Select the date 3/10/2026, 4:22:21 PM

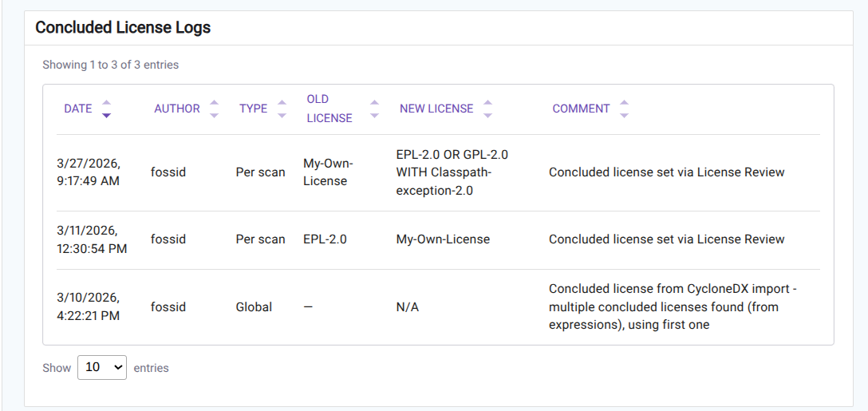[88, 307]
